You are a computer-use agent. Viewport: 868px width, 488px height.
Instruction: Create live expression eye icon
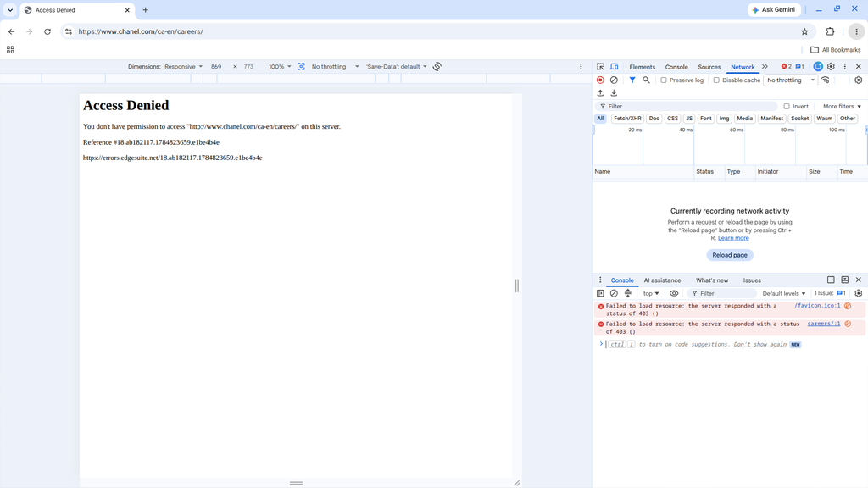coord(674,293)
